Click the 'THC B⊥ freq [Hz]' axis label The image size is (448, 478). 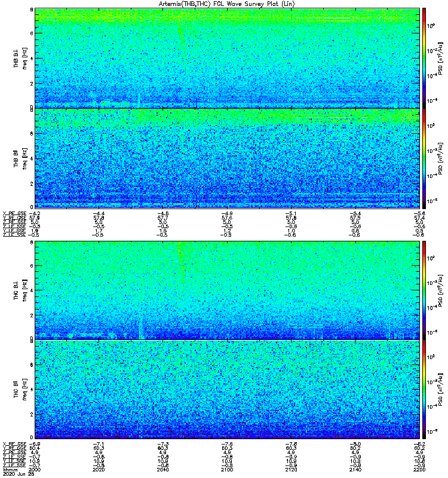point(20,290)
